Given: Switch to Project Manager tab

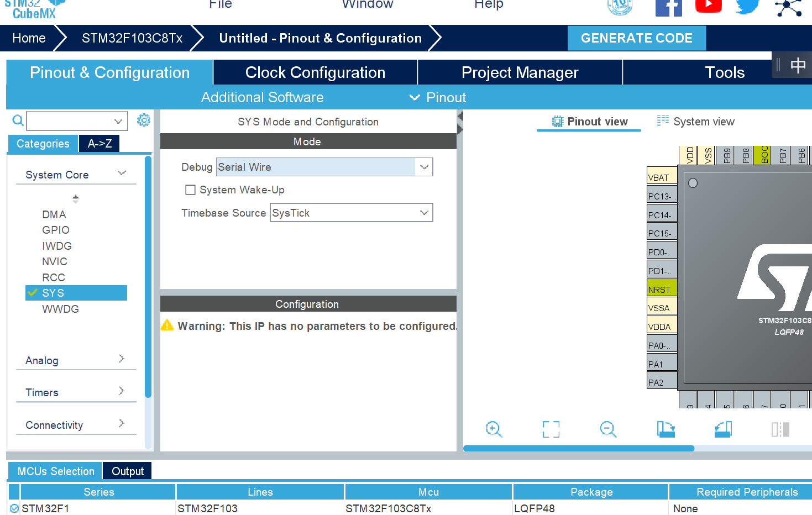Looking at the screenshot, I should (520, 72).
